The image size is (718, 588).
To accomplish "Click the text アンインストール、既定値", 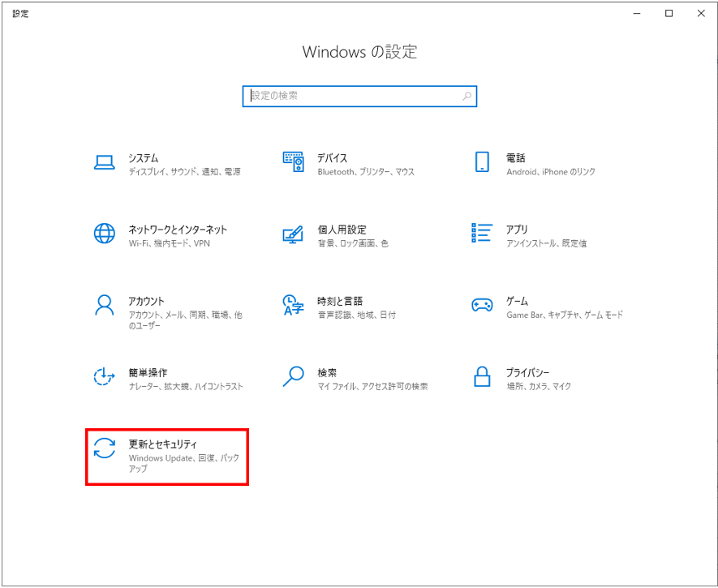I will (x=546, y=243).
